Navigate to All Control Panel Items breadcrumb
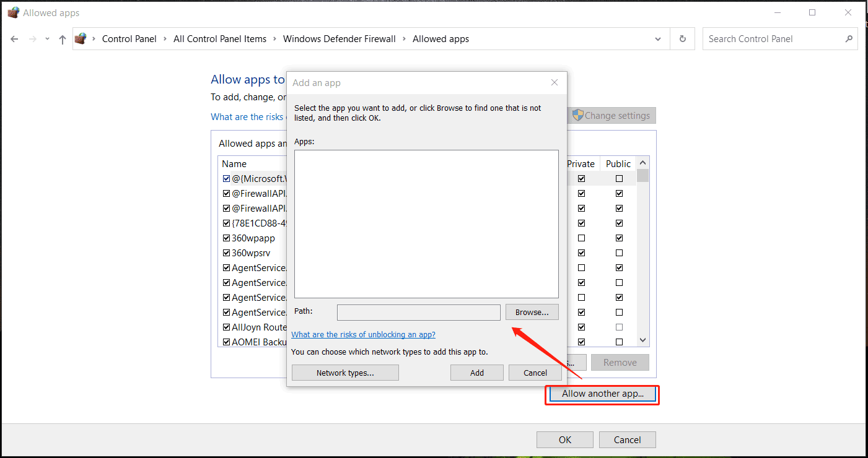 (220, 38)
